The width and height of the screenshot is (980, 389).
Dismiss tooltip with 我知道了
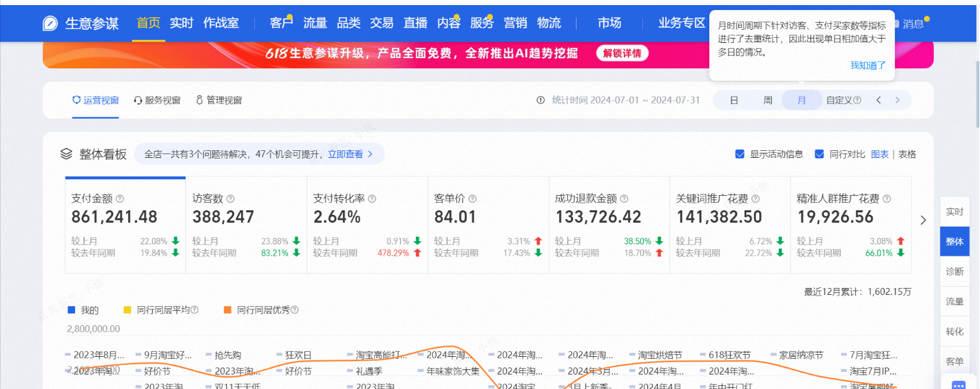pyautogui.click(x=868, y=65)
